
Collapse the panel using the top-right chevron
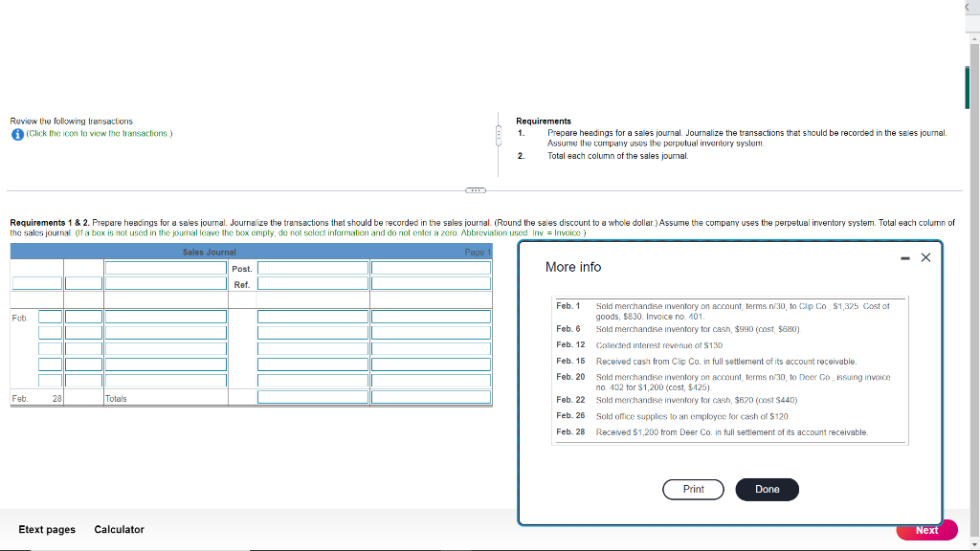[x=968, y=7]
